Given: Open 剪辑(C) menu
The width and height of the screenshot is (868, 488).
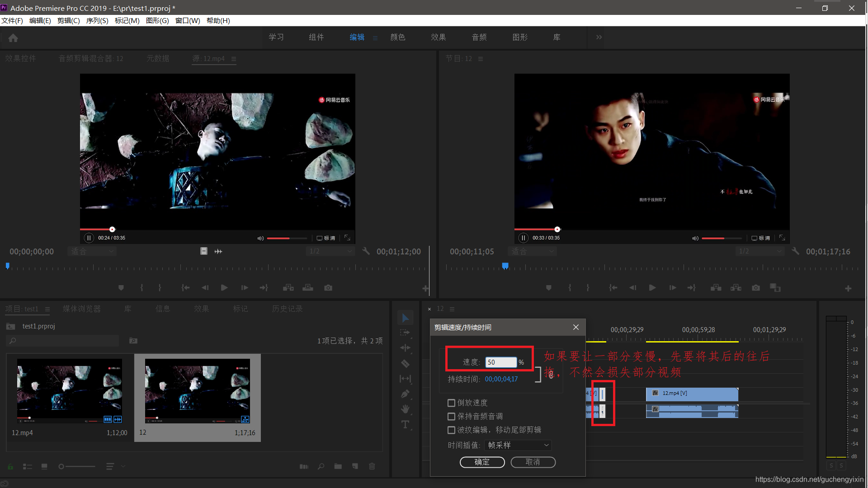Looking at the screenshot, I should pyautogui.click(x=69, y=21).
